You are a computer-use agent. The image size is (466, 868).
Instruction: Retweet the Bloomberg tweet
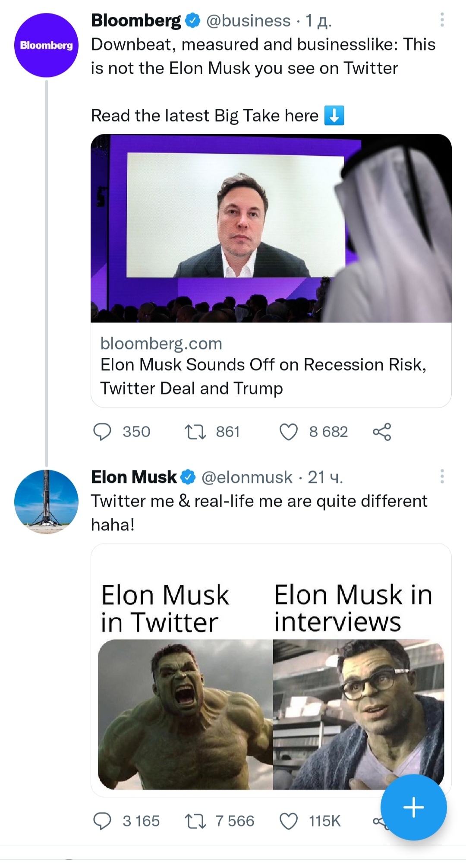pos(195,432)
